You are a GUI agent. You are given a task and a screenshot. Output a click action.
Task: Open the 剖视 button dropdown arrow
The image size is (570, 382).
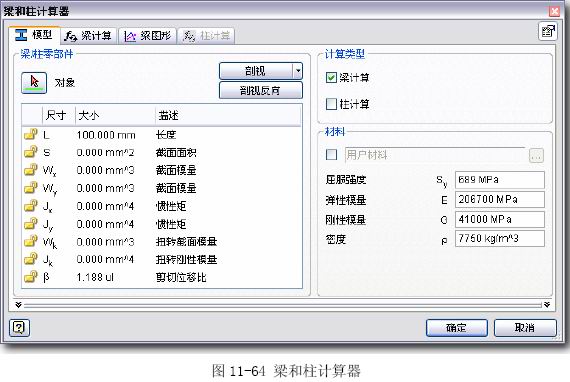pos(298,71)
